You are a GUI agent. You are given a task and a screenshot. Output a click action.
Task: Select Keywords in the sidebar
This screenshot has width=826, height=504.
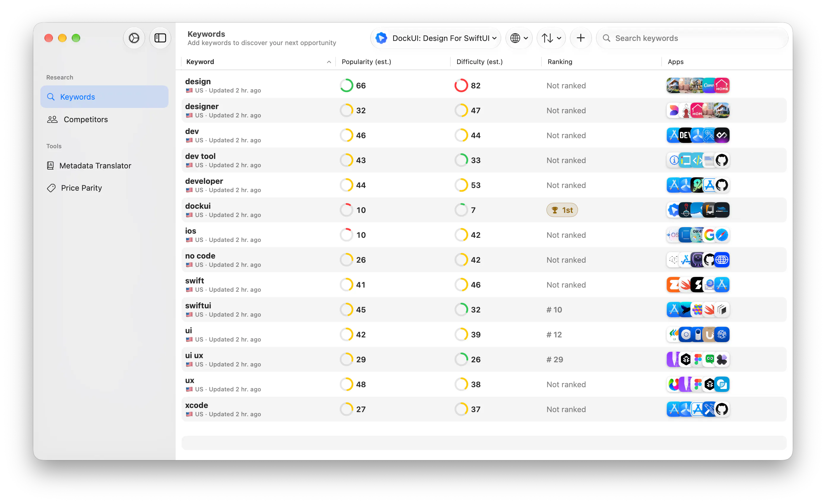point(104,97)
